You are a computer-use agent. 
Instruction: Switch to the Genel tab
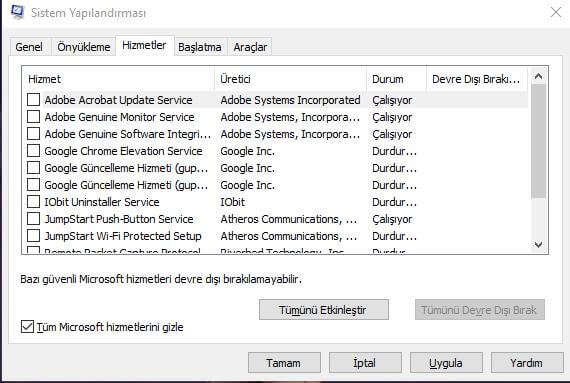point(29,47)
